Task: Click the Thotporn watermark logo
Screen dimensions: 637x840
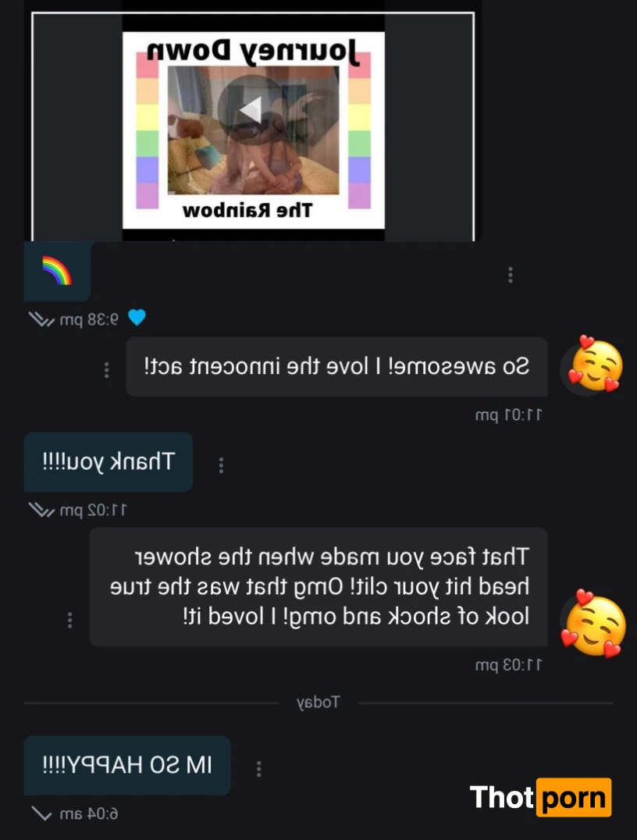Action: point(540,797)
